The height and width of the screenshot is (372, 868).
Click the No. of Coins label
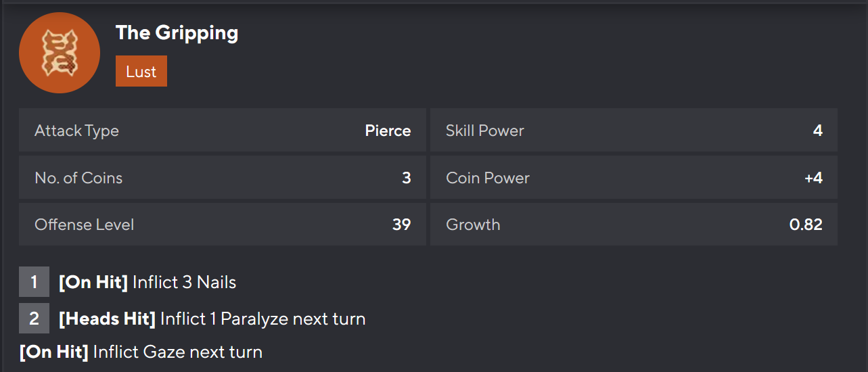click(78, 178)
